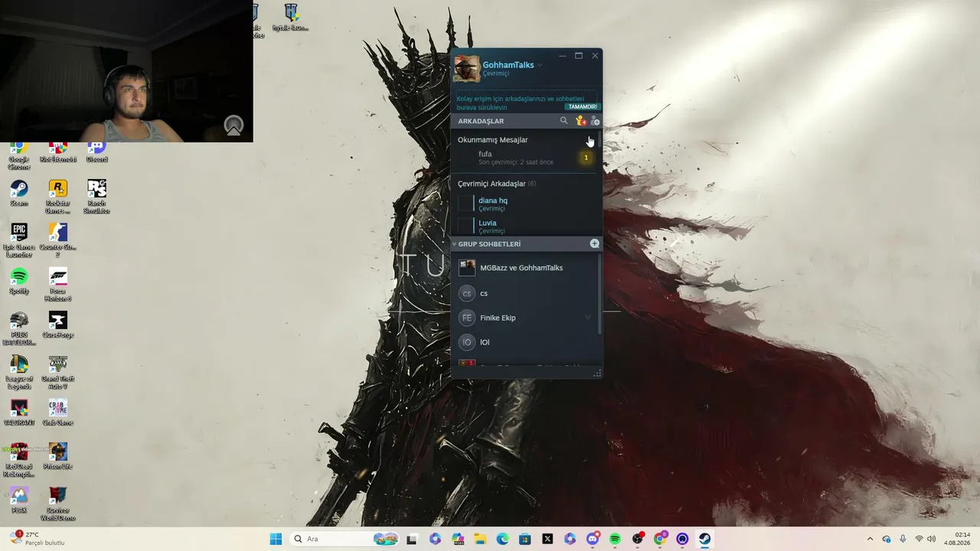Click the unread badge next to fufa
Viewport: 980px width, 551px height.
click(x=586, y=158)
